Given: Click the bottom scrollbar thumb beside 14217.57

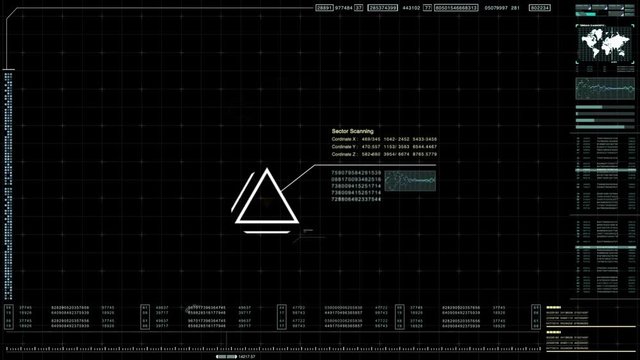Looking at the screenshot, I should 227,357.
